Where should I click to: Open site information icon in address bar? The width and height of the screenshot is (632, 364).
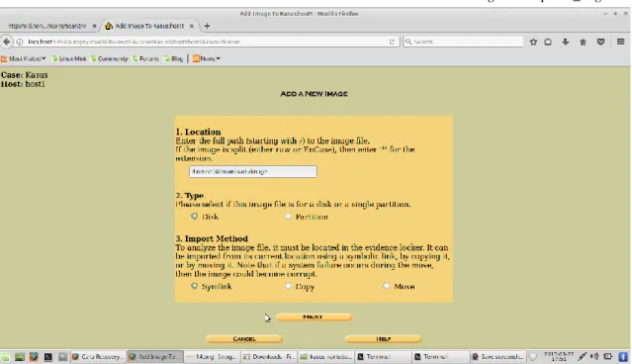pyautogui.click(x=19, y=42)
